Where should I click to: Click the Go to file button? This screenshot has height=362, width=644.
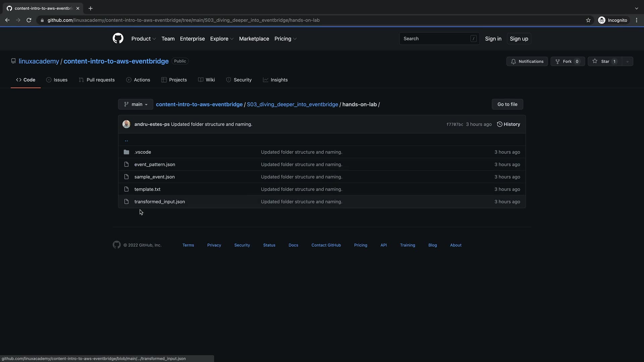(x=507, y=104)
